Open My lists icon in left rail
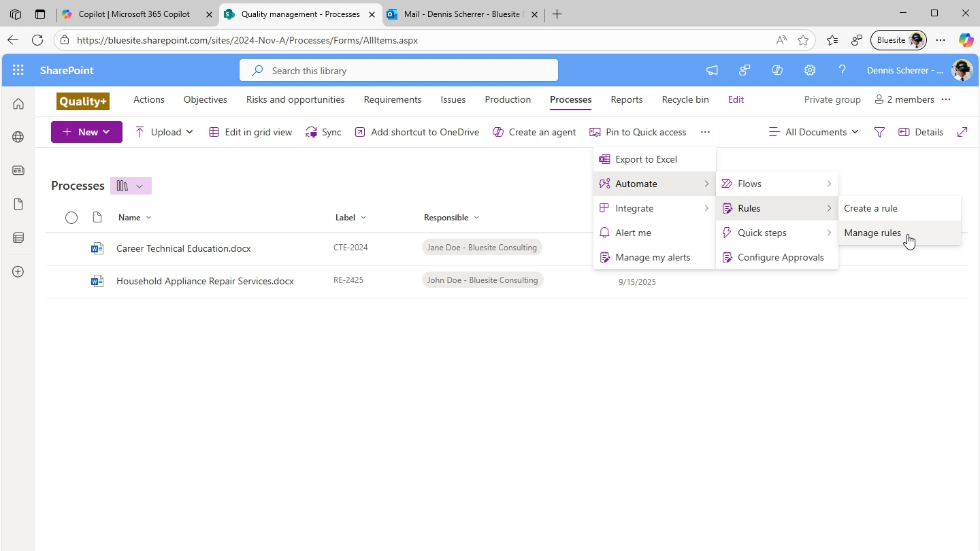This screenshot has width=980, height=551. (x=18, y=237)
